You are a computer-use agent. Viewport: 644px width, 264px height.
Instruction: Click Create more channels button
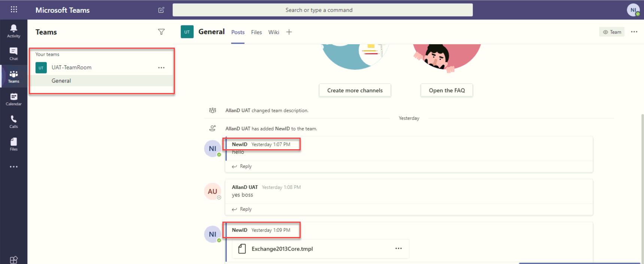pos(355,90)
